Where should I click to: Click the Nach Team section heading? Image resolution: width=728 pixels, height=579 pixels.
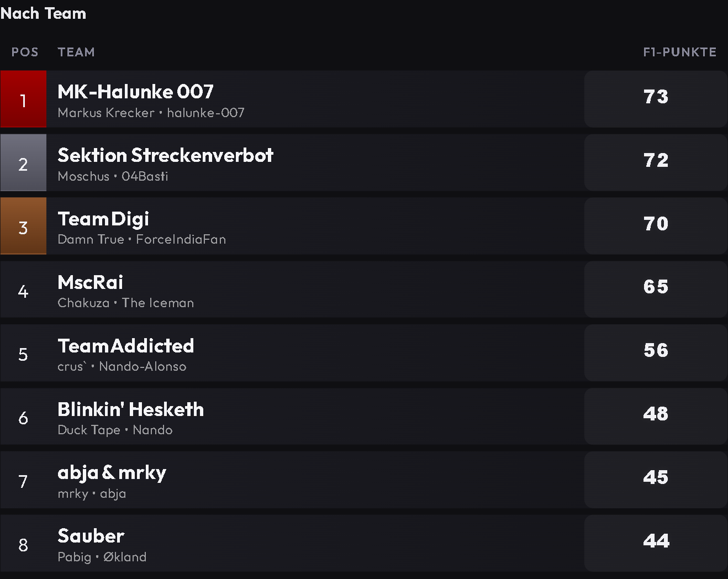point(43,13)
